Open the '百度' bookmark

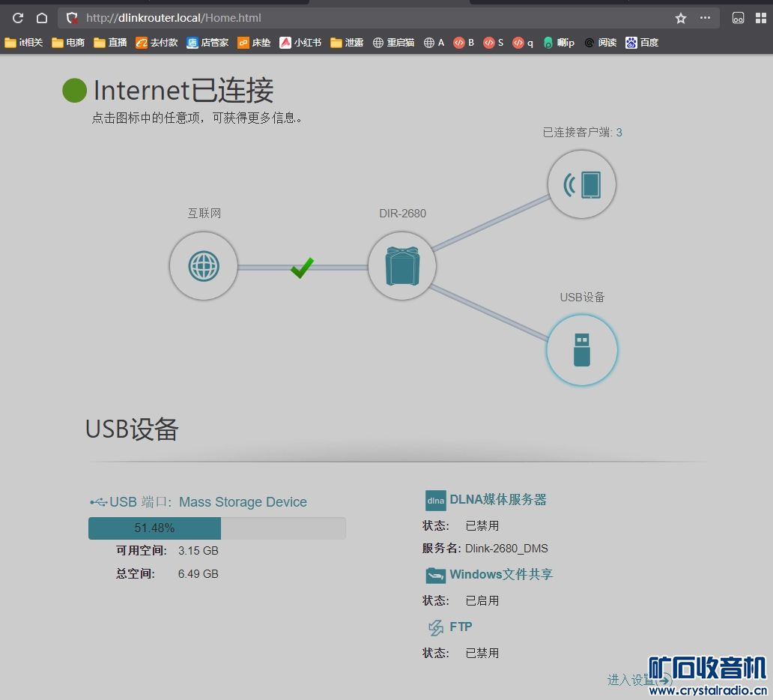pyautogui.click(x=642, y=43)
